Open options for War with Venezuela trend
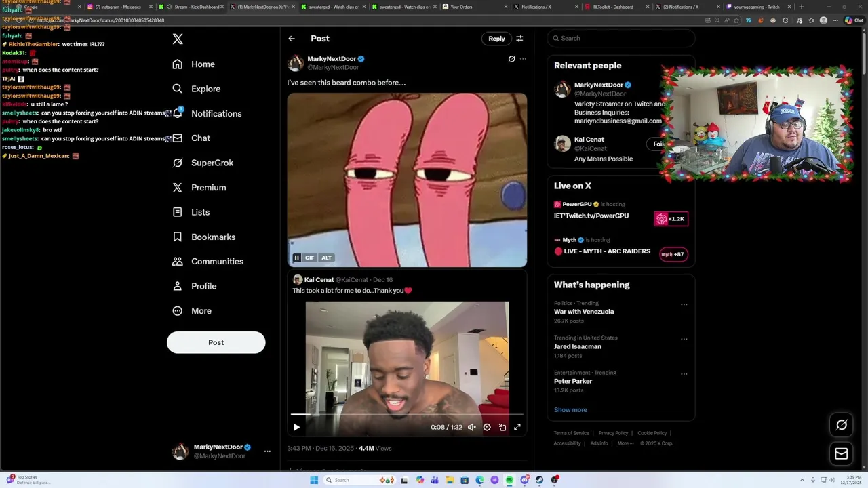The image size is (868, 488). (684, 304)
